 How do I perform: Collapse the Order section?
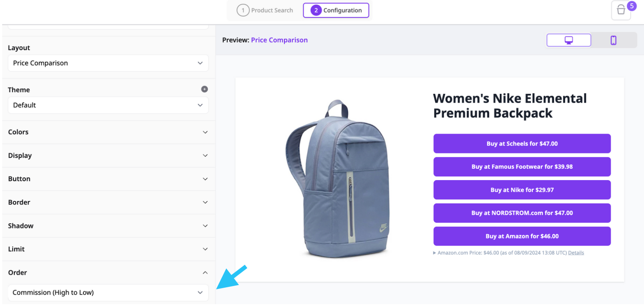[x=108, y=273]
